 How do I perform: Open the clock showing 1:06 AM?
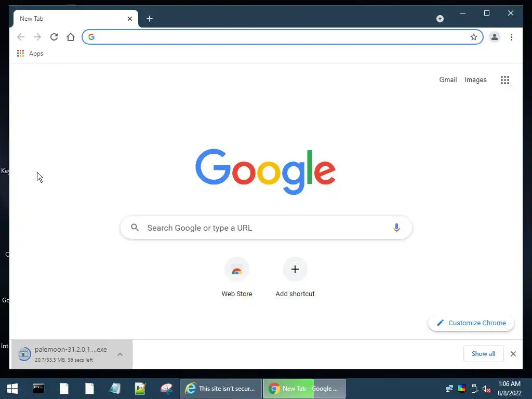pos(509,389)
